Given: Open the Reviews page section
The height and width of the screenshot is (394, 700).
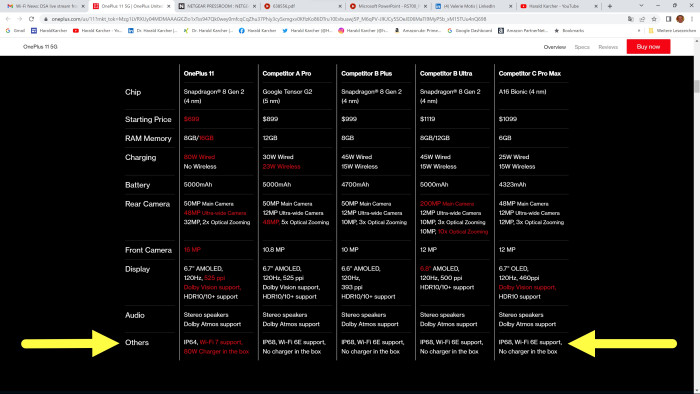Looking at the screenshot, I should click(608, 47).
